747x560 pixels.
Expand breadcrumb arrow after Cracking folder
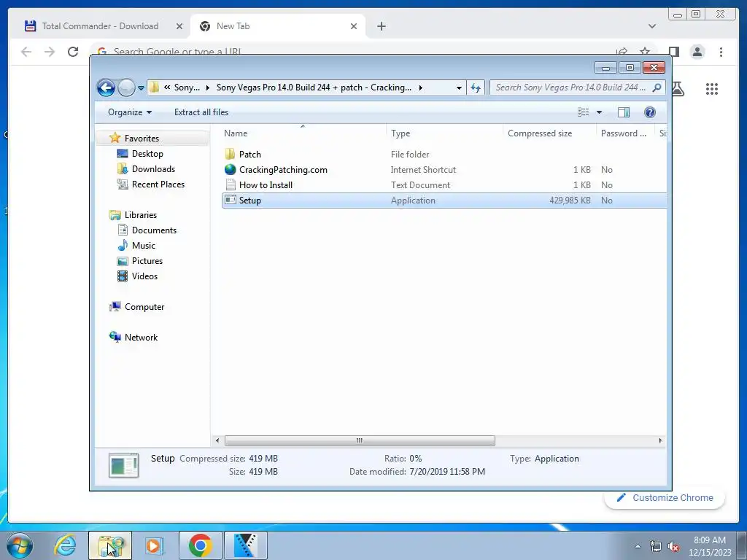coord(421,87)
